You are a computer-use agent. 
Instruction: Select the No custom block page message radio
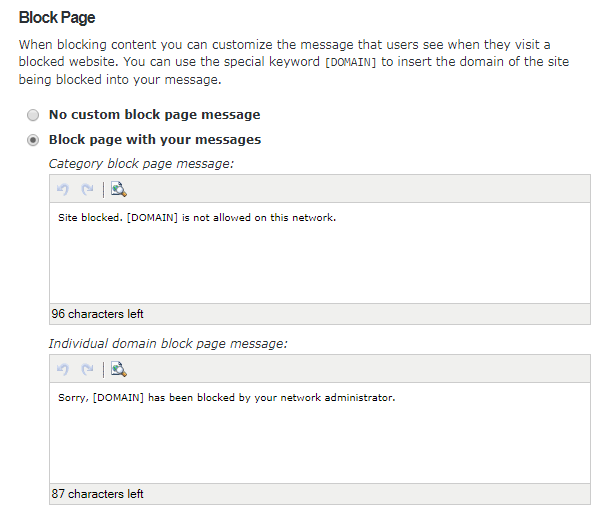tap(34, 115)
